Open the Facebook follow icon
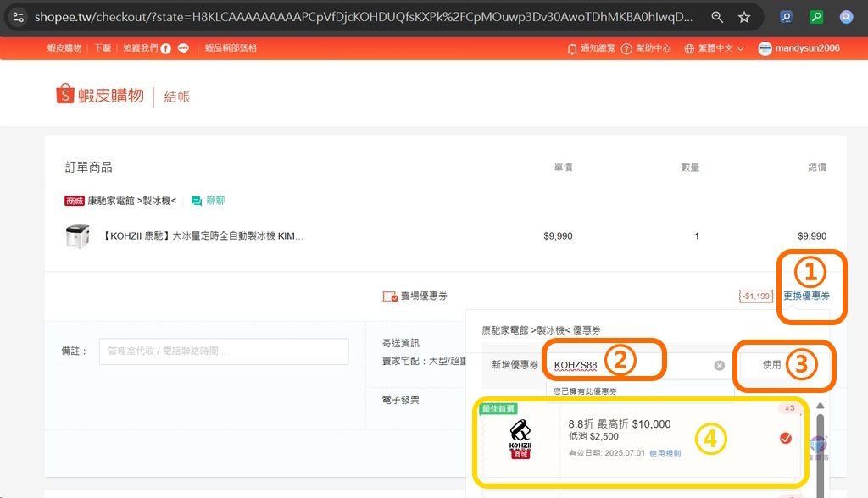The width and height of the screenshot is (868, 498). pyautogui.click(x=165, y=48)
